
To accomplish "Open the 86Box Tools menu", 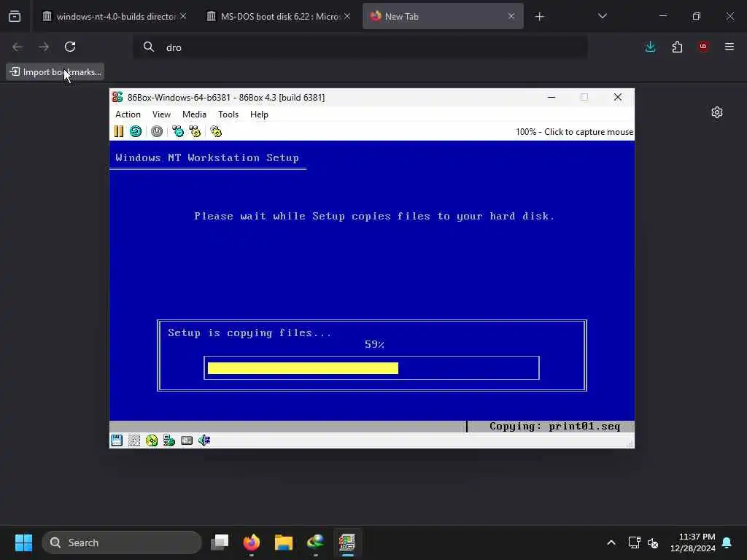I will point(228,114).
